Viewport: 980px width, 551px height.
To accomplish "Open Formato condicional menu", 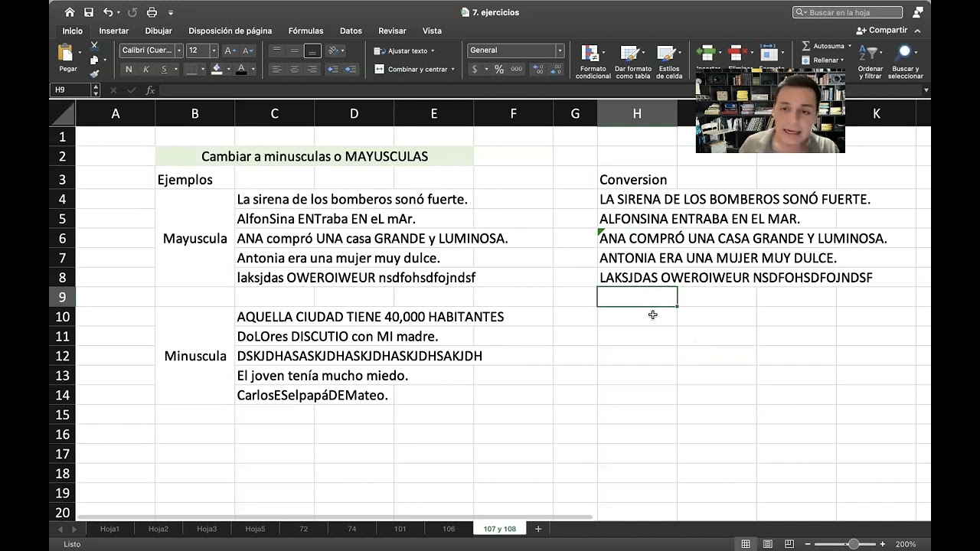I will click(x=593, y=61).
